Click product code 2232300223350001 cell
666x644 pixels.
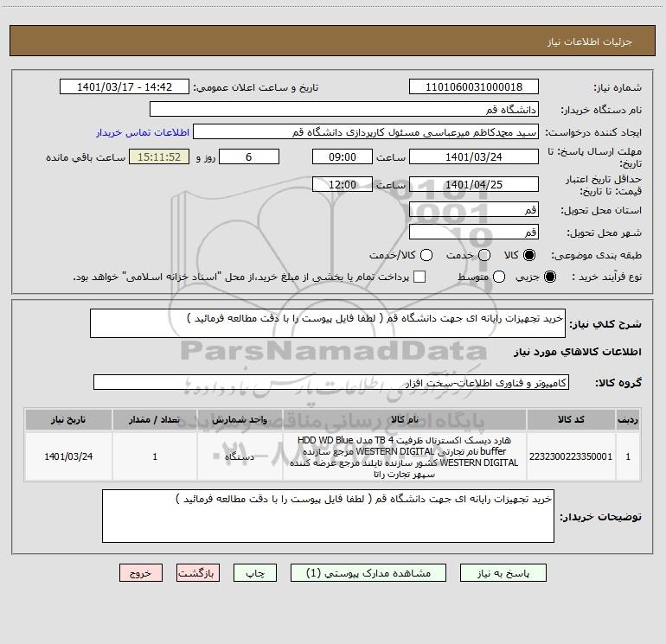pos(571,456)
